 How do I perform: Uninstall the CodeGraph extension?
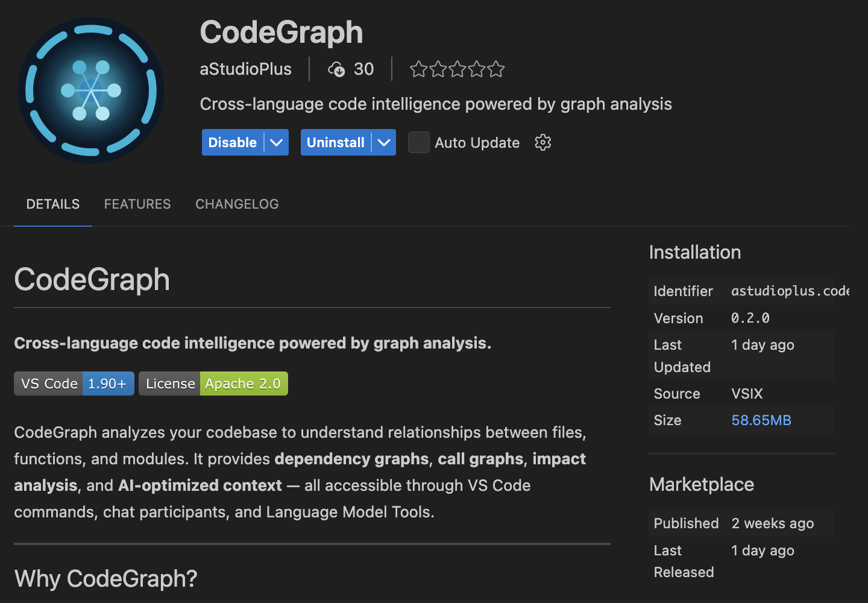[x=336, y=142]
